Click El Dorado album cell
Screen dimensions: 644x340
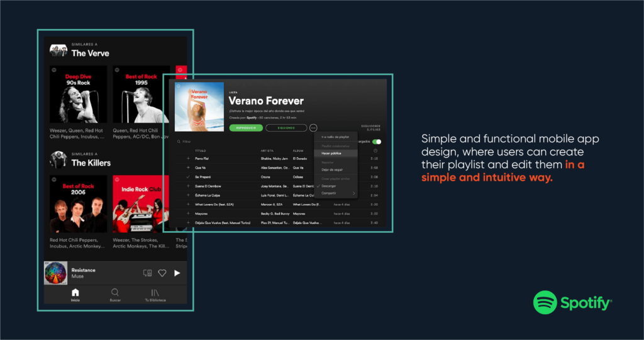click(300, 158)
